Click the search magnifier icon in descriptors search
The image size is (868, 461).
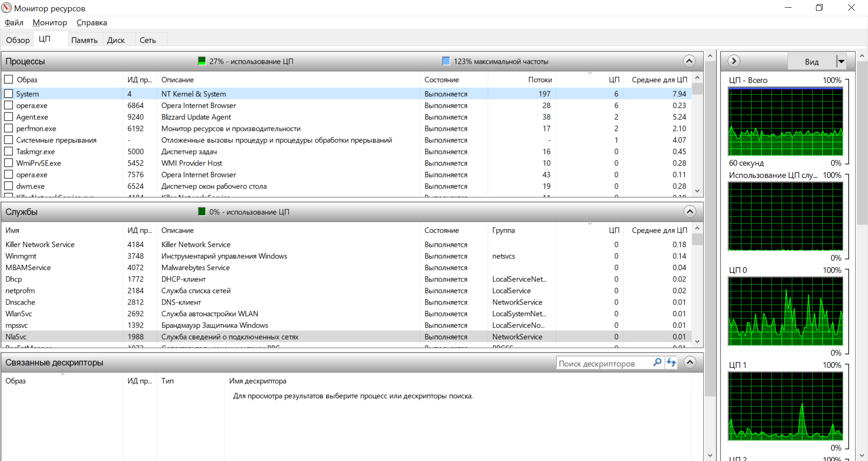click(x=657, y=362)
